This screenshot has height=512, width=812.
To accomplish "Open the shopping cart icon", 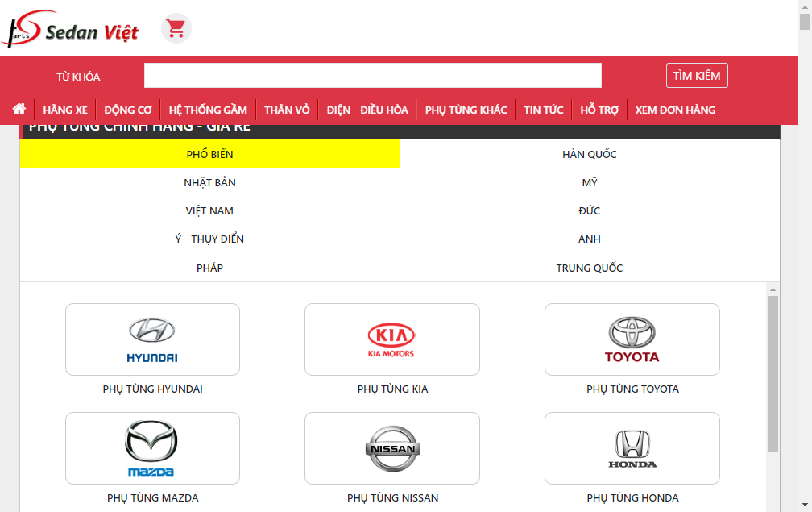I will coord(176,28).
